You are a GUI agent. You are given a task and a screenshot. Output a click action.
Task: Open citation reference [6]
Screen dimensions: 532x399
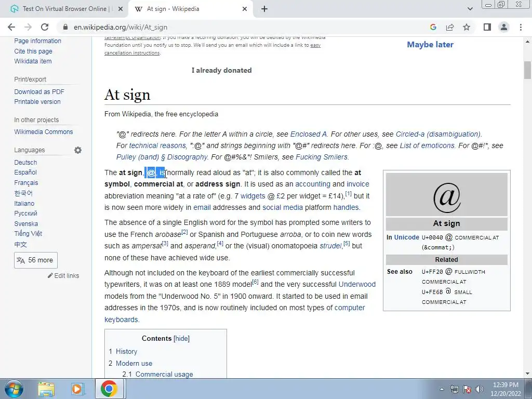[255, 282]
